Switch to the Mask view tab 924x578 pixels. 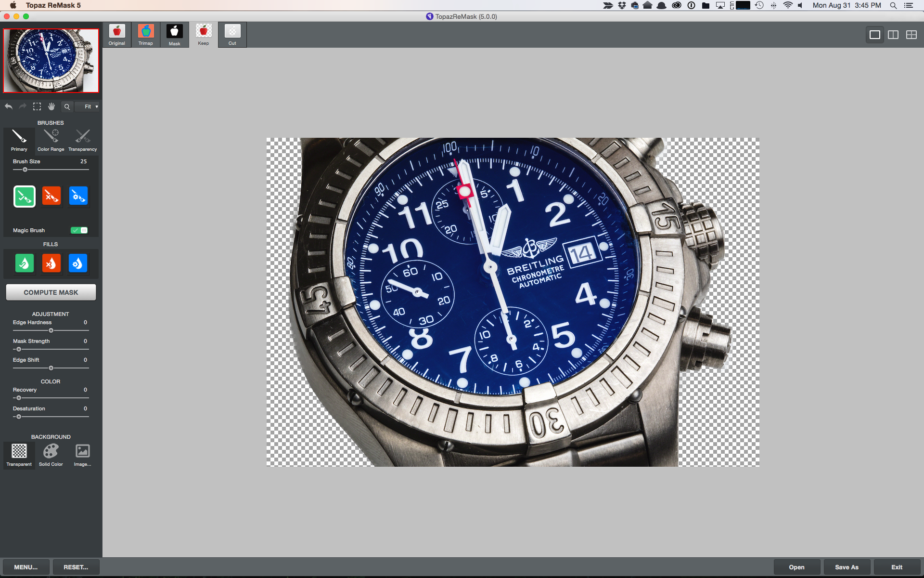174,35
